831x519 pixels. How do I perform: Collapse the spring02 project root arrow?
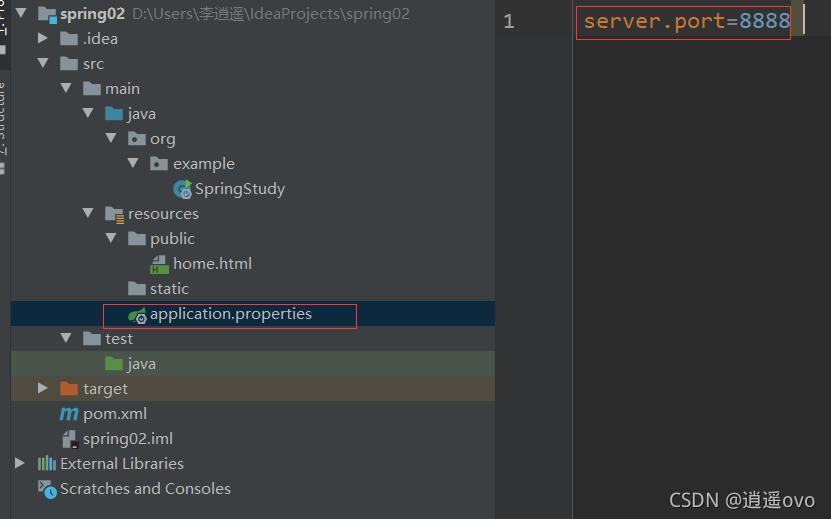coord(21,13)
